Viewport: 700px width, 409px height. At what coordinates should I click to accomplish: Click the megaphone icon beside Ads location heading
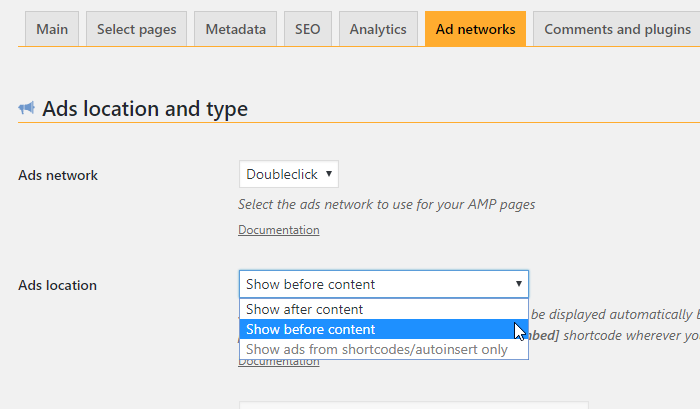pyautogui.click(x=26, y=108)
